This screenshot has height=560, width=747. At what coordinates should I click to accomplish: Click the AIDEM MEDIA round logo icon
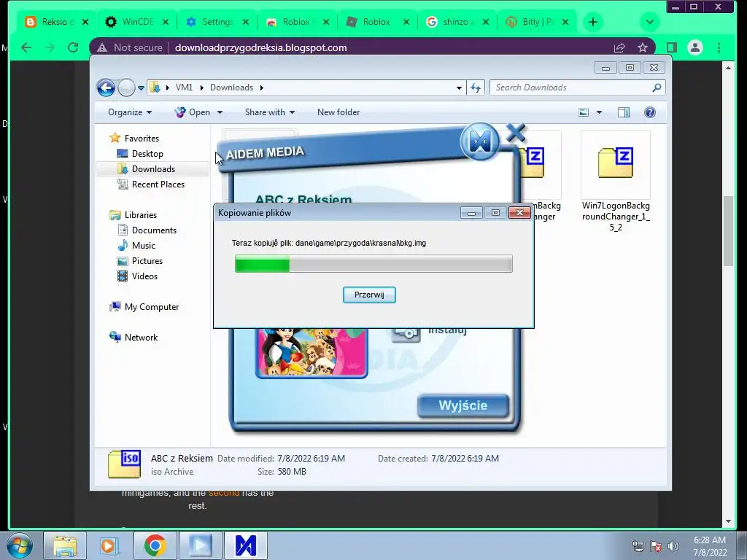(x=480, y=141)
